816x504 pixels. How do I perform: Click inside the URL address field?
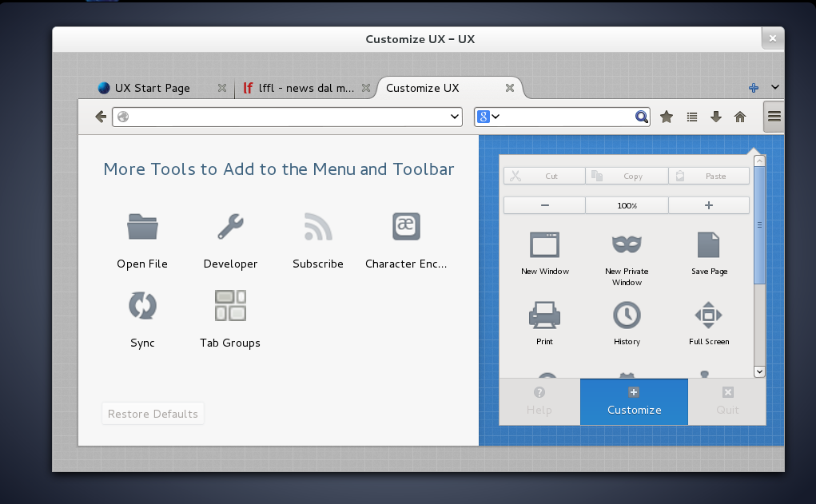289,117
